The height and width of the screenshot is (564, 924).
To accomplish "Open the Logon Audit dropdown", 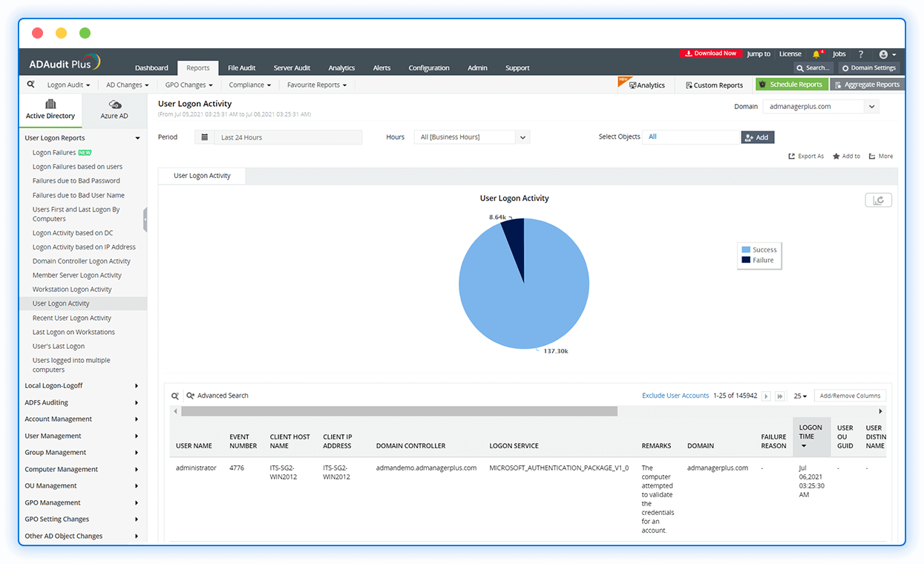I will click(69, 85).
